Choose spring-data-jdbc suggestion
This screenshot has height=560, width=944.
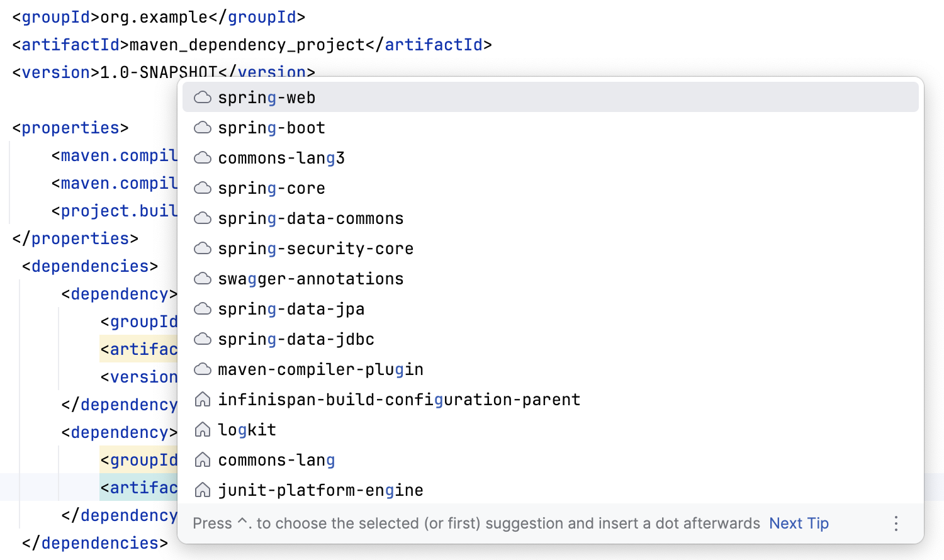click(551, 339)
